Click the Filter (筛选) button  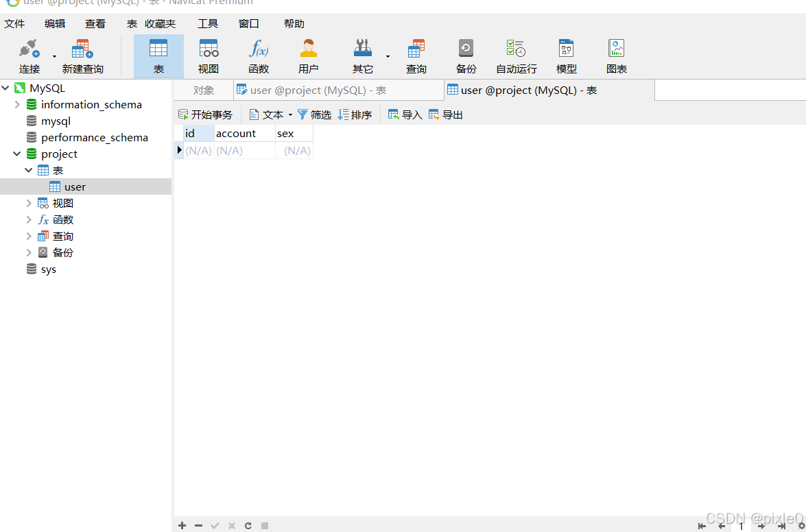pos(314,114)
